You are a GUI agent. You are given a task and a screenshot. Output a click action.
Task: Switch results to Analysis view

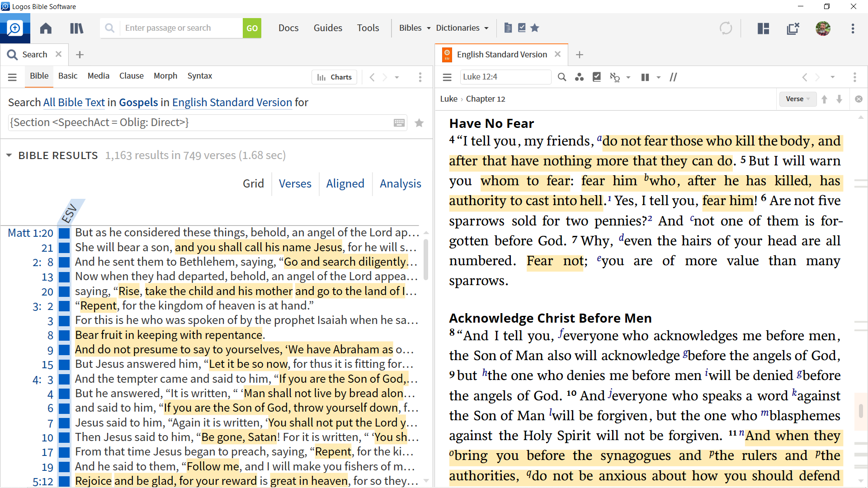(401, 183)
